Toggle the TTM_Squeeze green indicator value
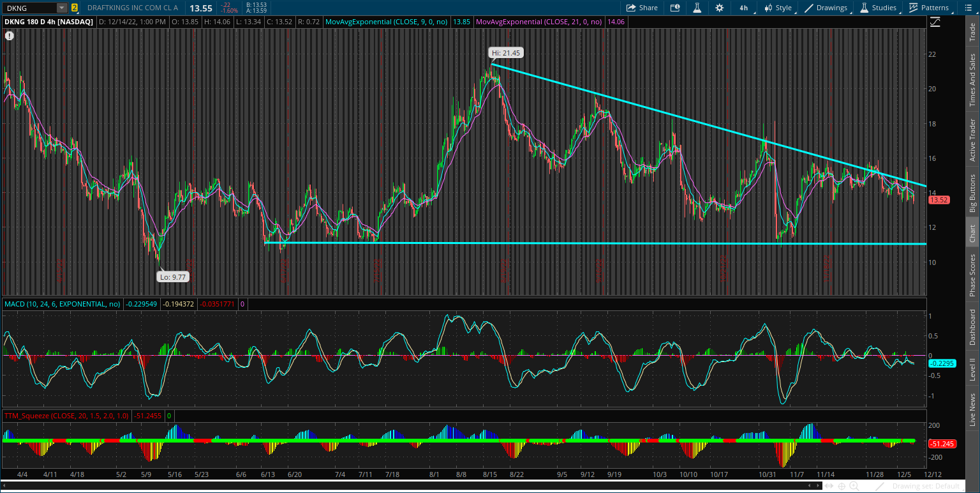This screenshot has height=493, width=980. 168,416
